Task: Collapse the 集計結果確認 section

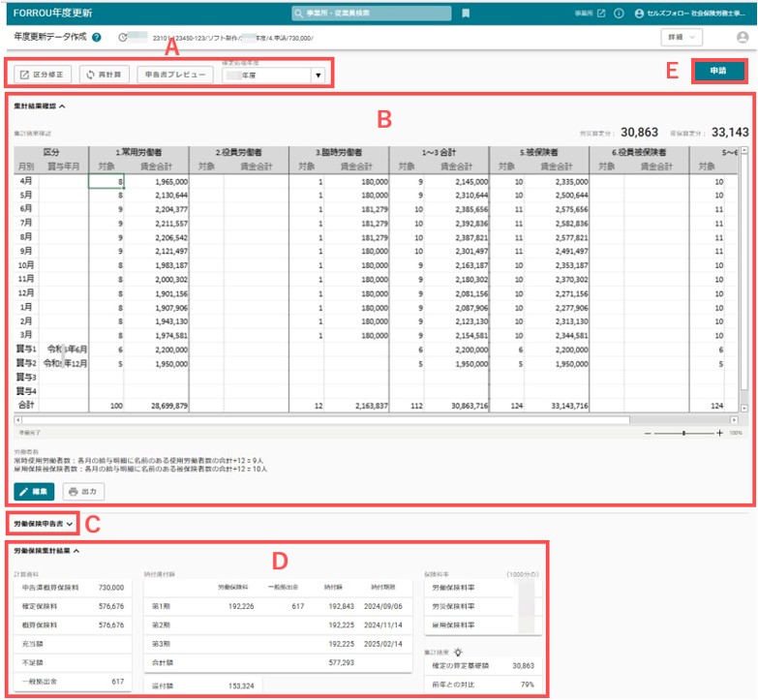Action: [x=40, y=106]
